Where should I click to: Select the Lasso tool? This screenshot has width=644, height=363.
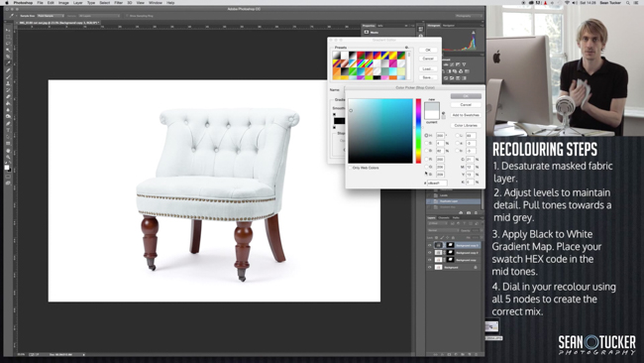coord(8,44)
